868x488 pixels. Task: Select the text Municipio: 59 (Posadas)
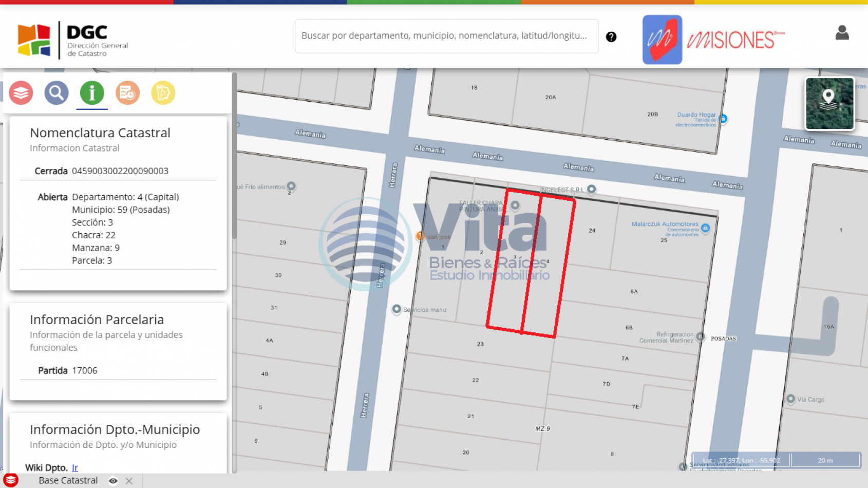pyautogui.click(x=121, y=210)
